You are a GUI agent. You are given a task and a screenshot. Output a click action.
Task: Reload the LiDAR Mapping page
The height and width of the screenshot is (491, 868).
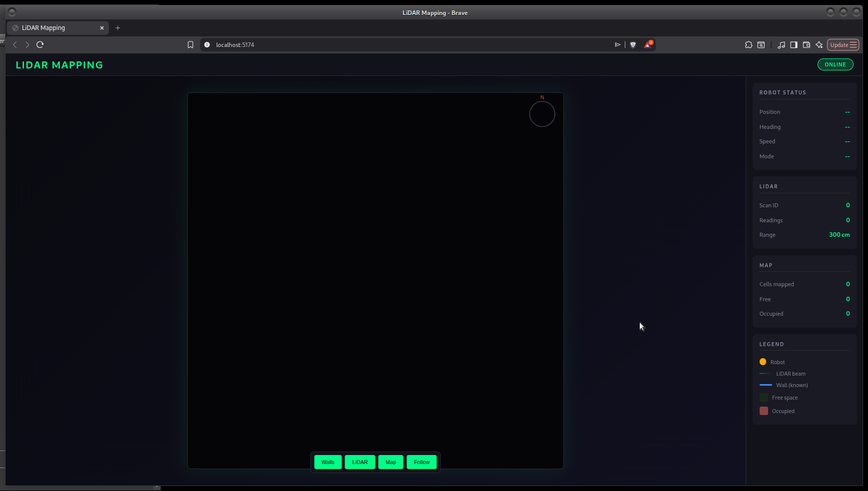[40, 44]
